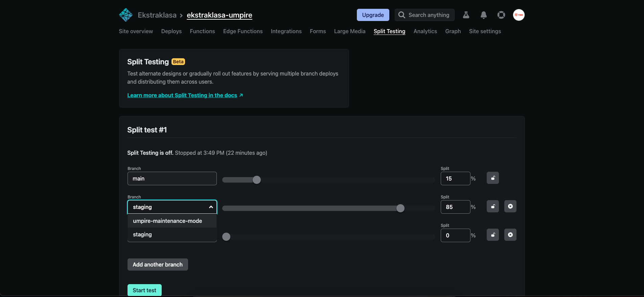Click the staging branch slider handle
Viewport: 644px width, 297px height.
(x=400, y=208)
